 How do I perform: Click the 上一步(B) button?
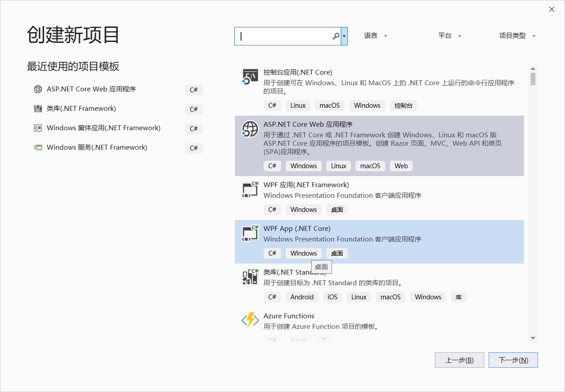459,360
